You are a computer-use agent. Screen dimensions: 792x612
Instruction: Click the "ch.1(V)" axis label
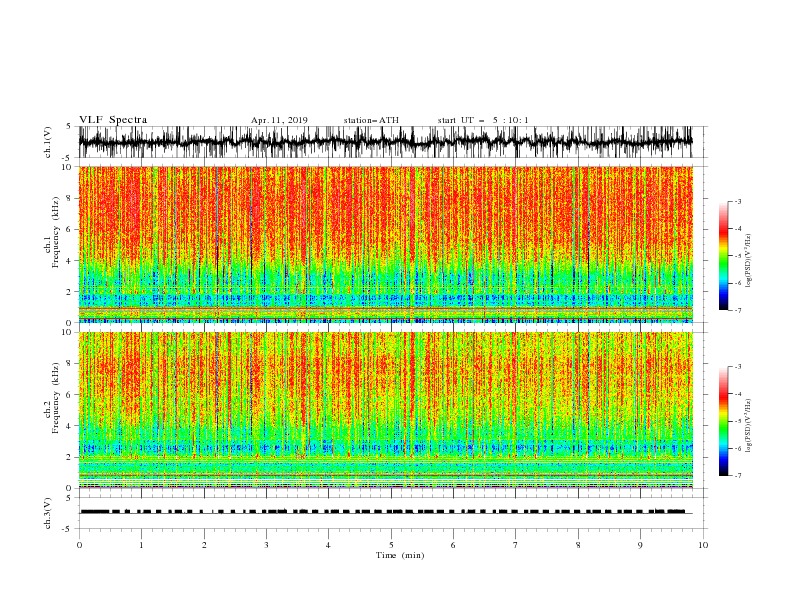[x=48, y=142]
